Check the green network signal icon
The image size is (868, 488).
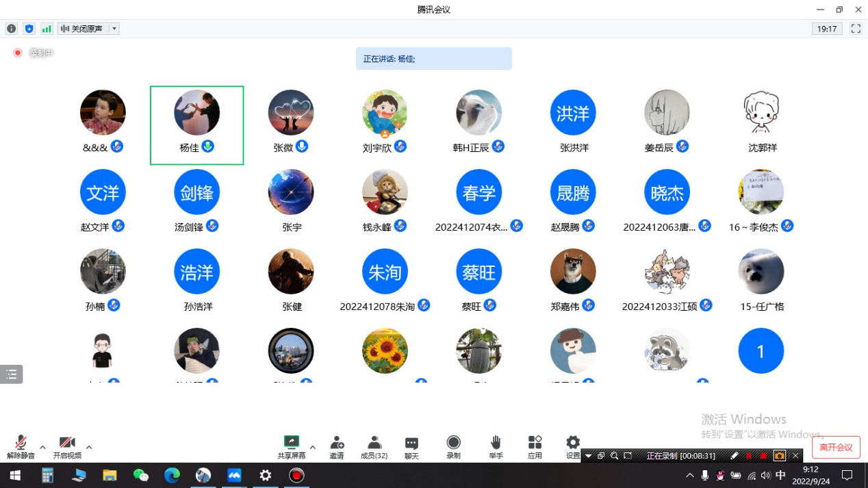[x=47, y=29]
